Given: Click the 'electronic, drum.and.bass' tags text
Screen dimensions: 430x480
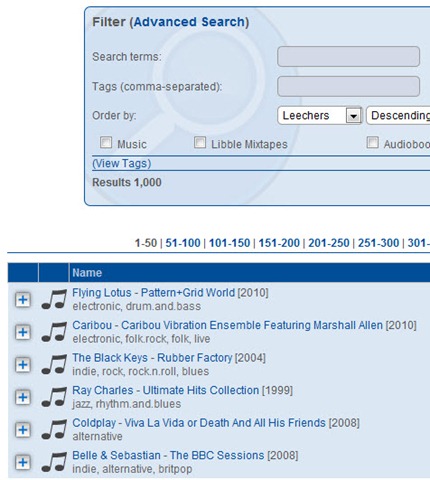Looking at the screenshot, I should pos(137,306).
